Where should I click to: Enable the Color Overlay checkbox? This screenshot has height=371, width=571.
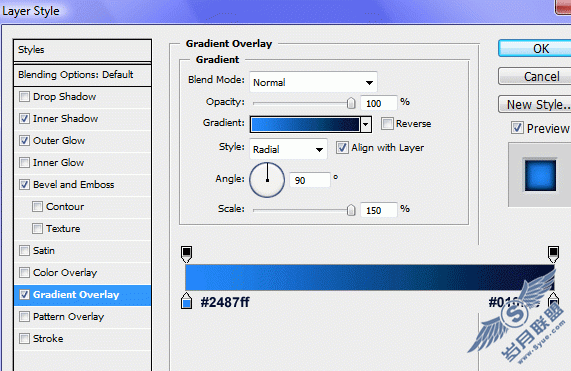24,273
